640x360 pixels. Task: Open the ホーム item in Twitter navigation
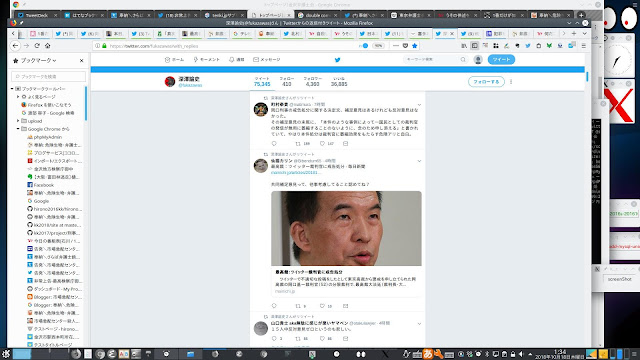pos(174,60)
